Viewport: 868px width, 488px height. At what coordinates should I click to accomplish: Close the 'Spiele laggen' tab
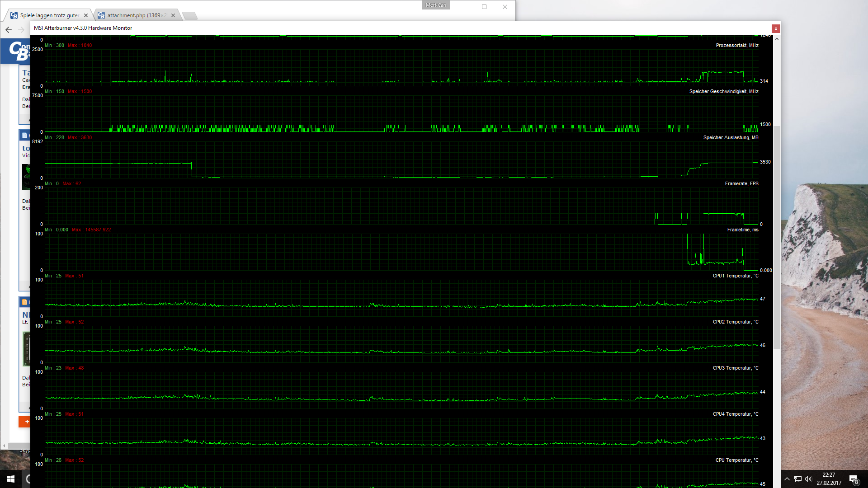pos(86,15)
